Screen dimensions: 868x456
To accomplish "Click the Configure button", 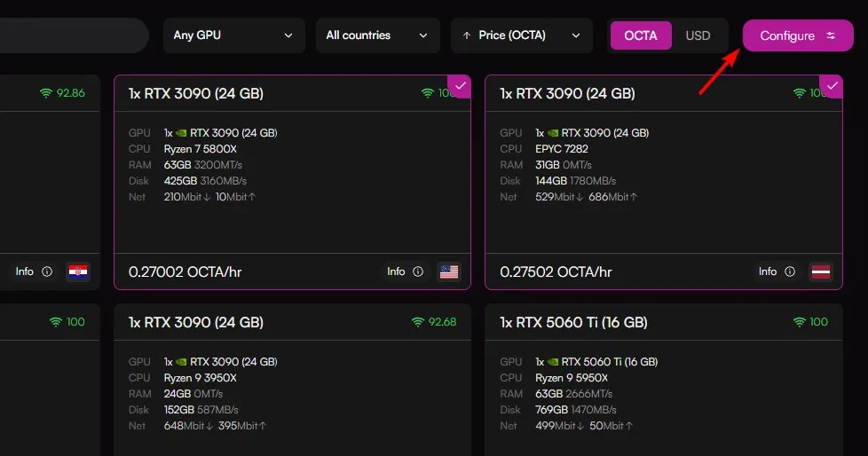I will (798, 35).
